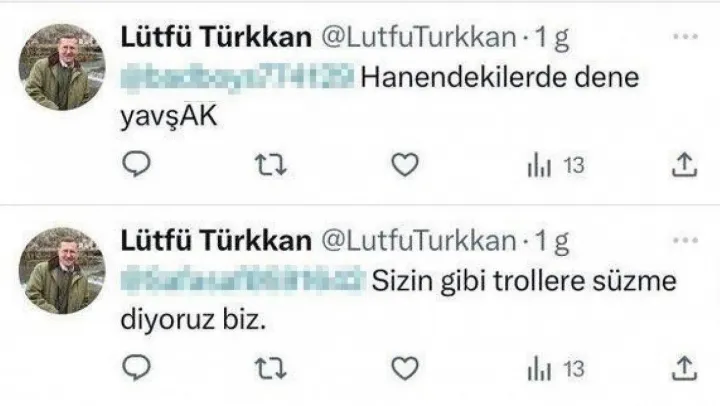Open more options menu on first tweet

[x=685, y=37]
